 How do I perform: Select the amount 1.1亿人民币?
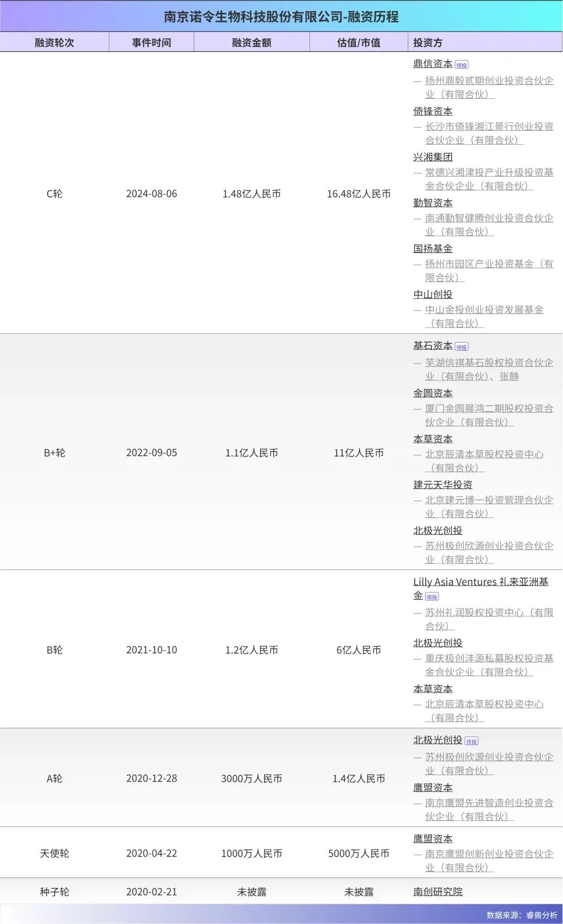[251, 452]
